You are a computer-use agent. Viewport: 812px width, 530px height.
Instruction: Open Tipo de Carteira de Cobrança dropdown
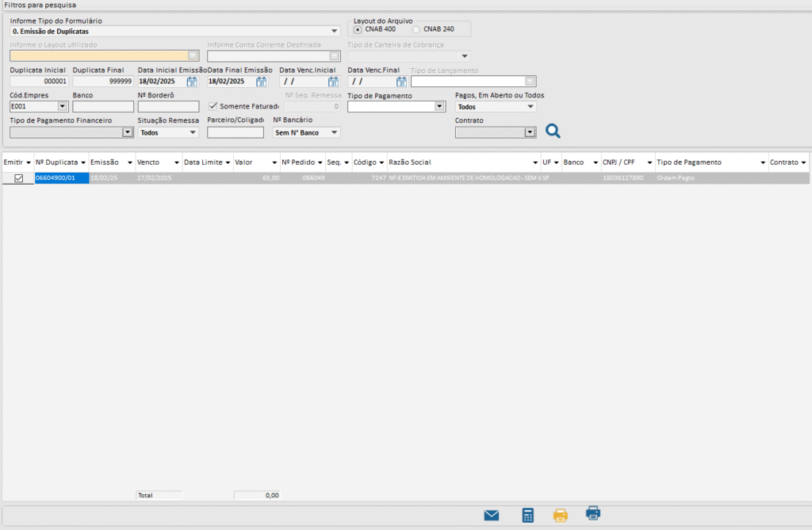tap(465, 56)
